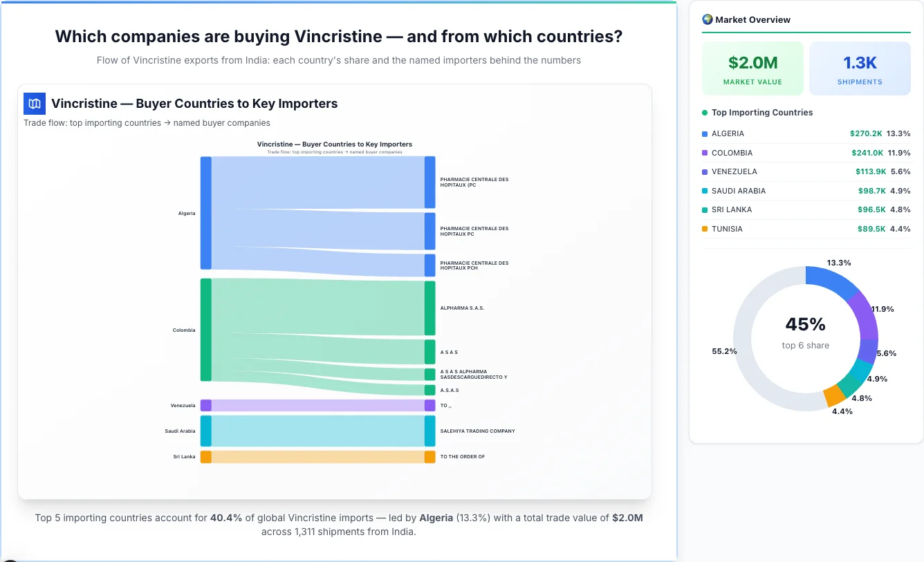924x562 pixels.
Task: Click the $2.0M Market Value card
Action: [752, 68]
